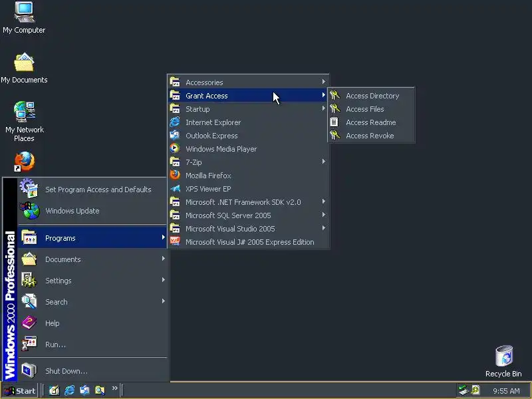This screenshot has width=532, height=399.
Task: Expand the quick launch overflow chevron
Action: (114, 388)
